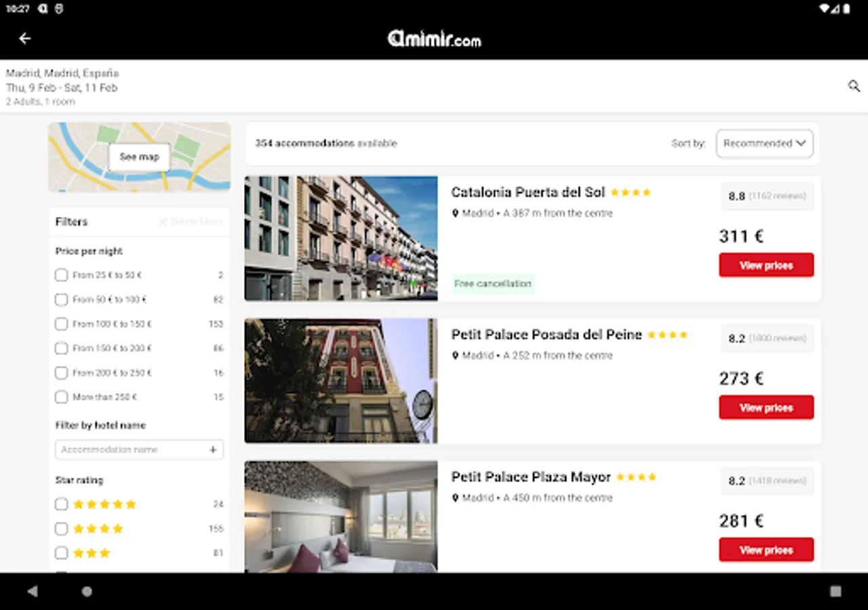Screen dimensions: 868x610
Task: Filter by three-star rating checkbox
Action: pyautogui.click(x=61, y=553)
